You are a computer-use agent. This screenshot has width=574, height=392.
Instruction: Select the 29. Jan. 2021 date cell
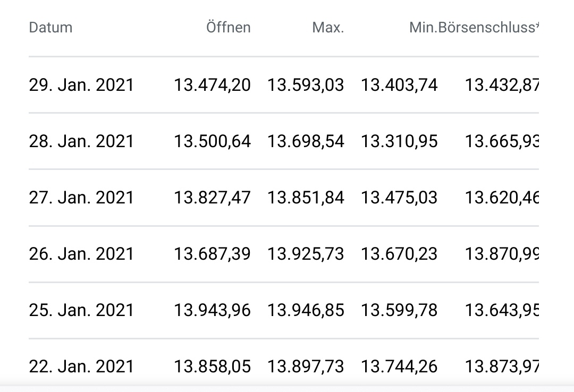pyautogui.click(x=81, y=85)
